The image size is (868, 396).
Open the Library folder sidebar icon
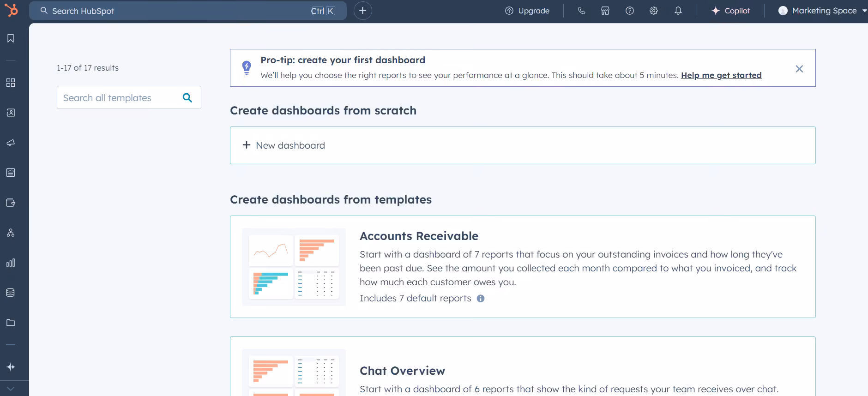[11, 323]
